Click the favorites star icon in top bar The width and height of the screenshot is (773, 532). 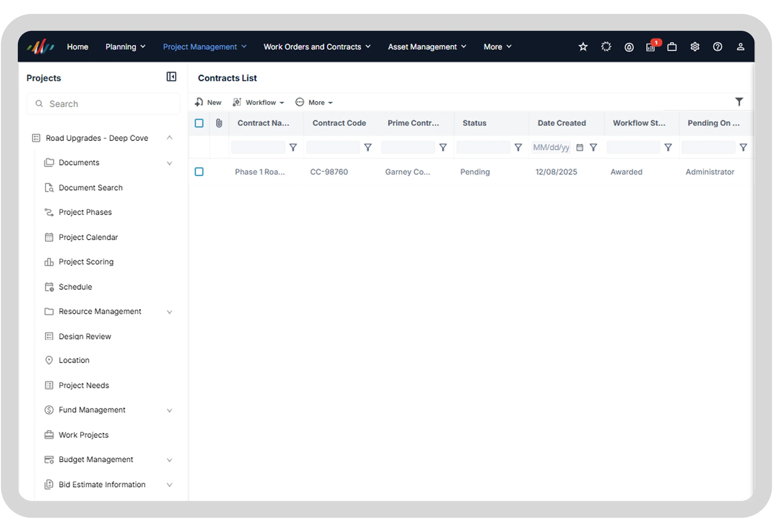[583, 47]
